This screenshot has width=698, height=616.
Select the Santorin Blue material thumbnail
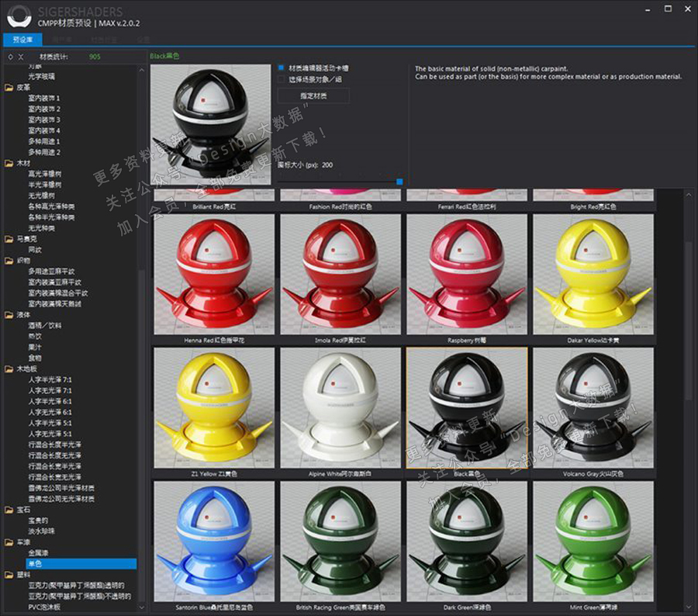pos(214,541)
